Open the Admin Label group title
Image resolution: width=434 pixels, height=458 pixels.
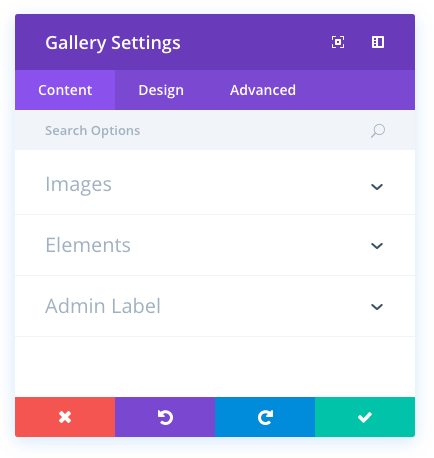tap(103, 306)
